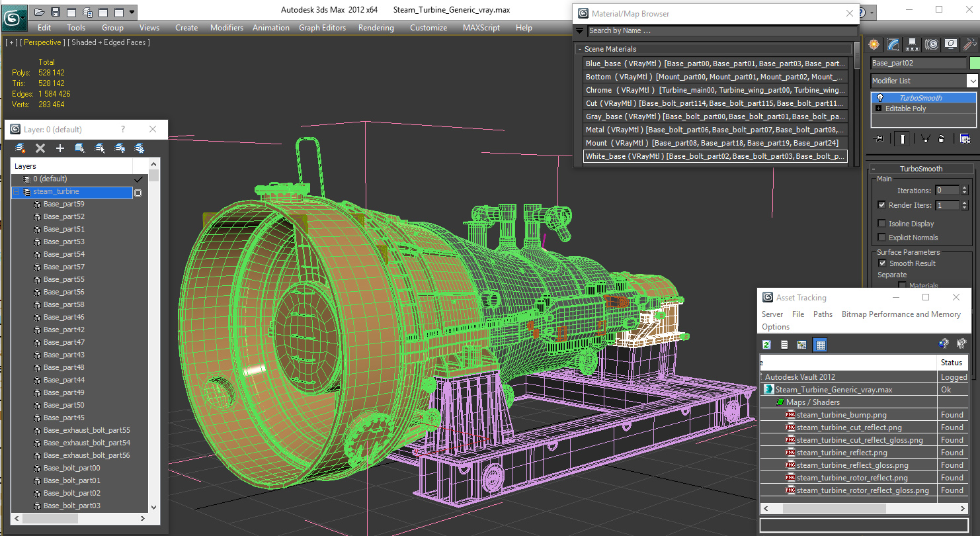Viewport: 980px width, 536px height.
Task: Open the Utilities hammer panel tab
Action: point(970,44)
